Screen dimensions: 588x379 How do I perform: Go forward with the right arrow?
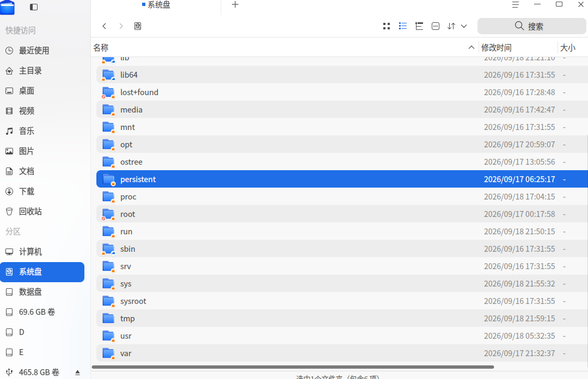(x=121, y=26)
